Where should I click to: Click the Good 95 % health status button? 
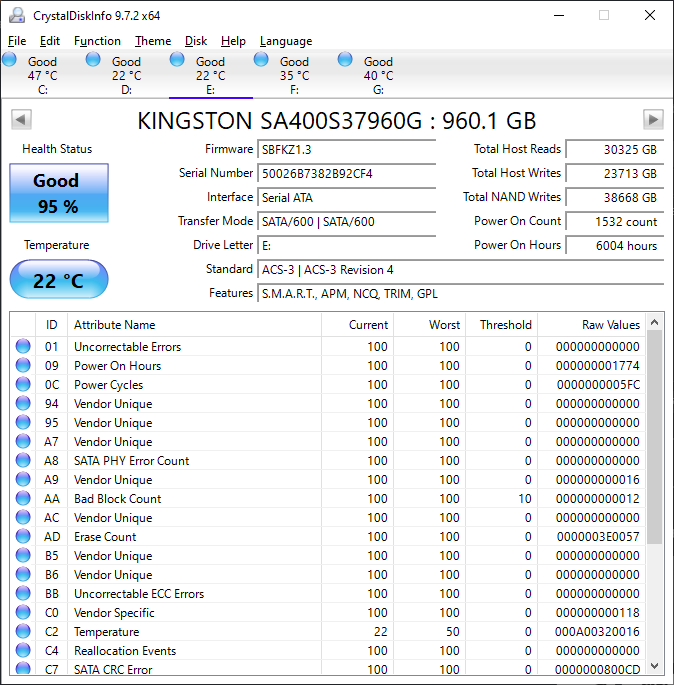click(x=59, y=193)
